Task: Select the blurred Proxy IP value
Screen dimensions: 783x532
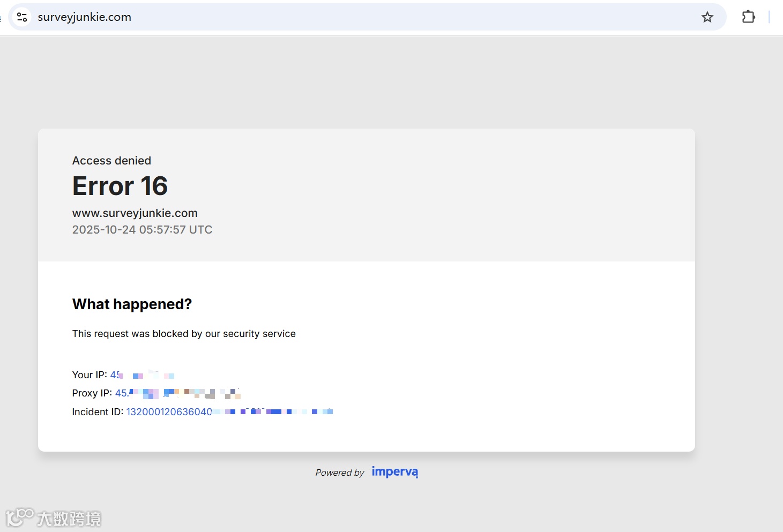Action: pos(178,393)
